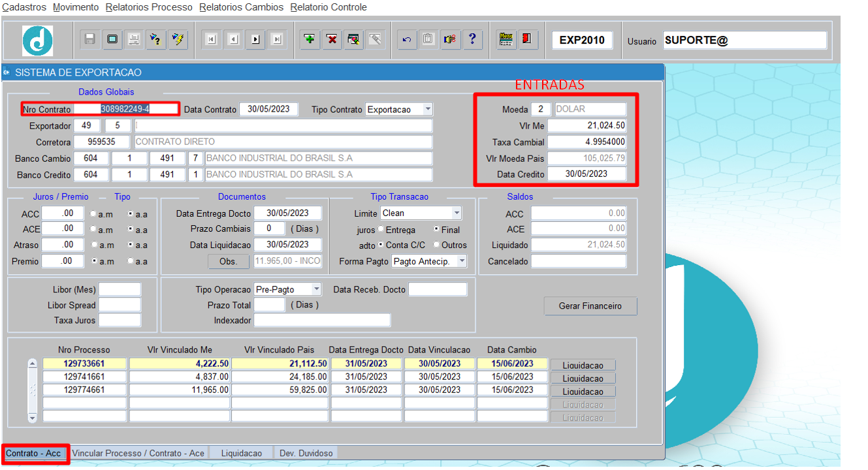Click the Usuario field showing SUPORTE@
The width and height of the screenshot is (868, 470).
coord(745,40)
